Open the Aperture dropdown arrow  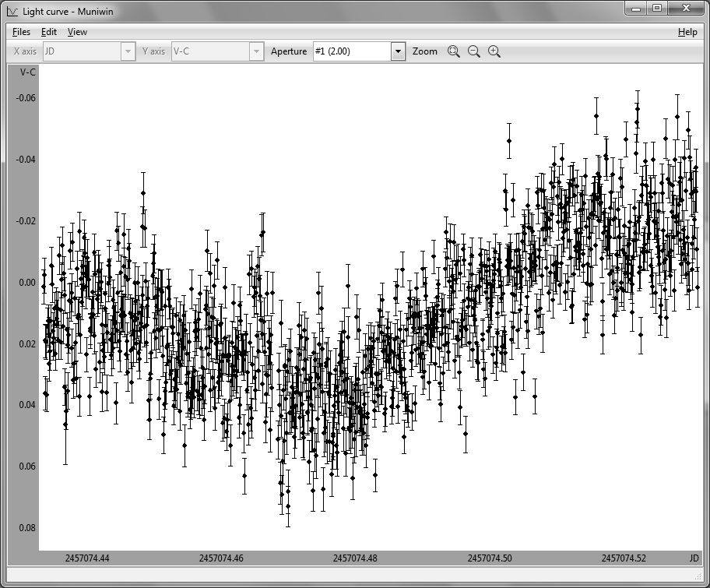398,51
